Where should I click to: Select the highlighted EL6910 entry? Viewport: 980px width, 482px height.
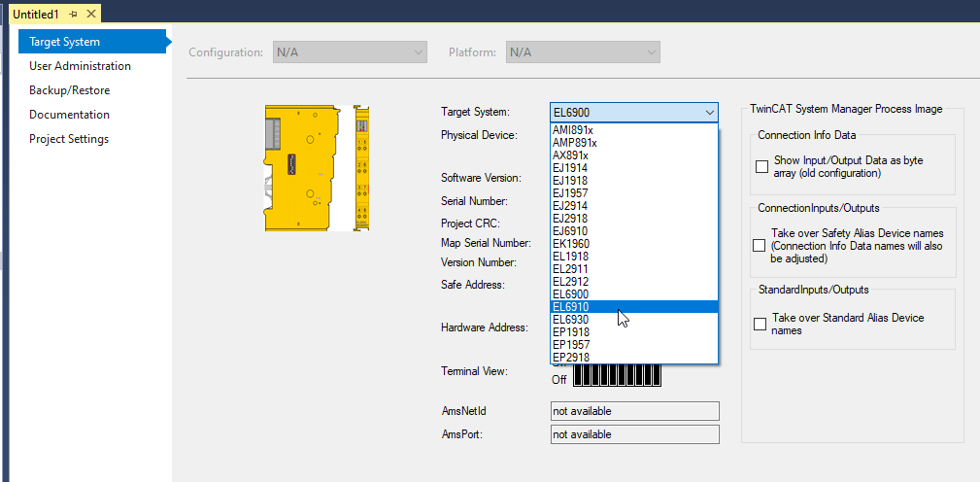[634, 306]
